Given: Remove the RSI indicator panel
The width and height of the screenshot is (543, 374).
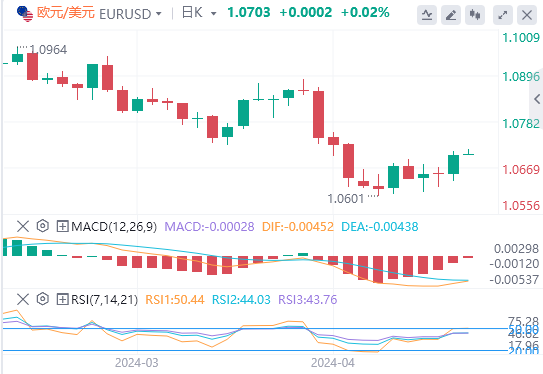Looking at the screenshot, I should (x=23, y=299).
